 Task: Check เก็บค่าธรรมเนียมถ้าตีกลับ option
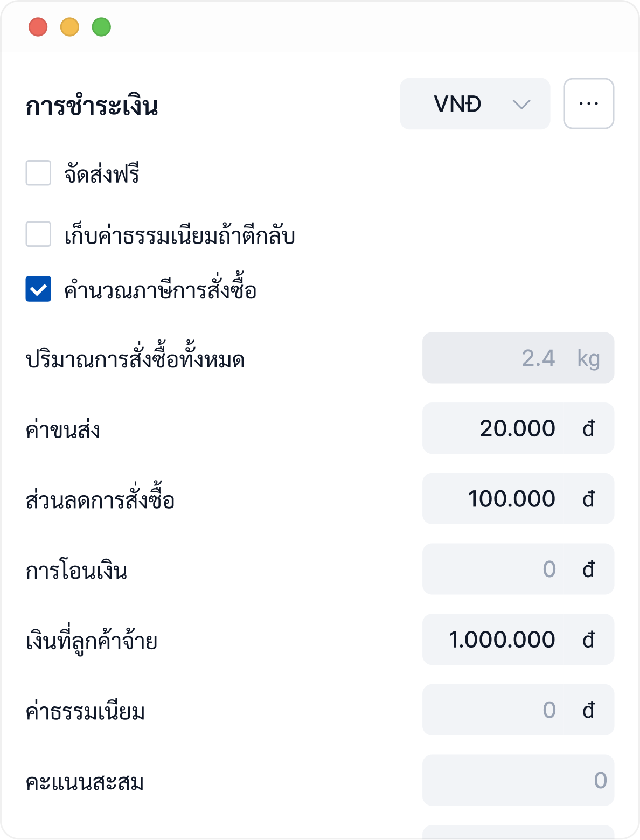point(38,234)
